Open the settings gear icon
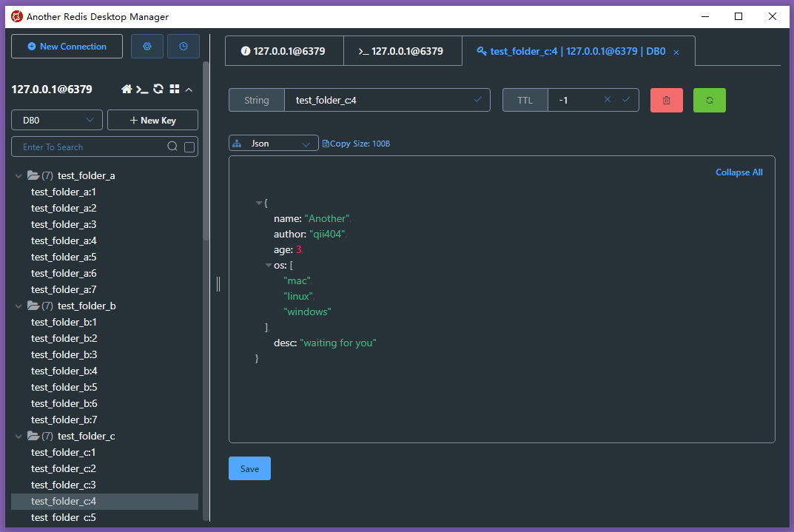 tap(147, 46)
